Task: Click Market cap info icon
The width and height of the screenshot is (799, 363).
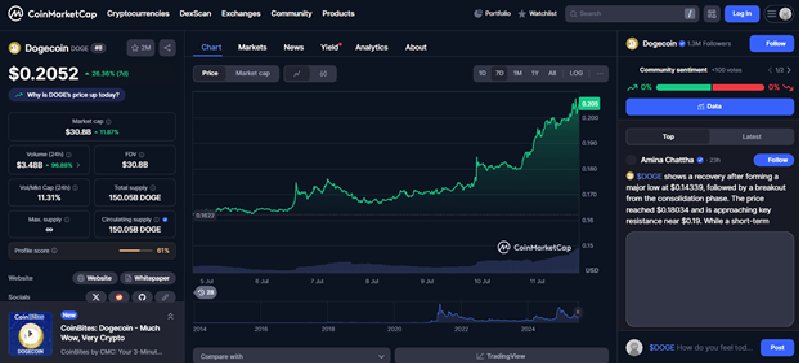Action: (109, 122)
